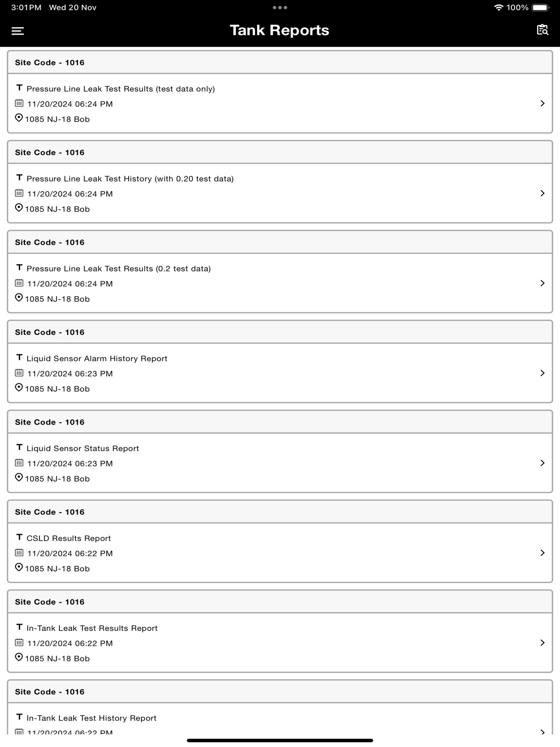Open Pressure Line Leak Test Results (0.2 test data)
Viewport: 560px width, 747px height.
coord(280,283)
